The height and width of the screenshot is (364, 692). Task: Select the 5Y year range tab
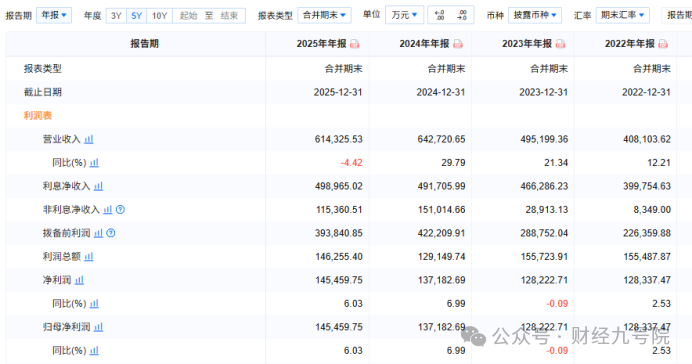pos(137,16)
